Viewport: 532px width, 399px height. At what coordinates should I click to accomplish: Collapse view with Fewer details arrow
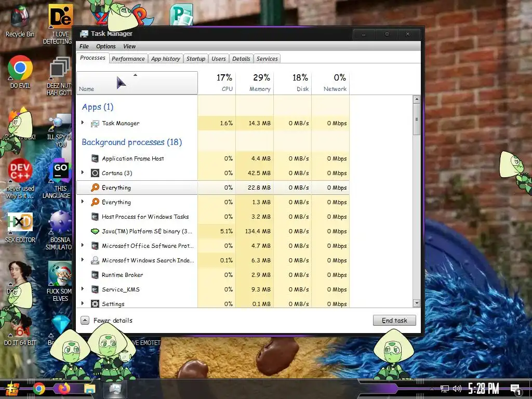click(85, 320)
